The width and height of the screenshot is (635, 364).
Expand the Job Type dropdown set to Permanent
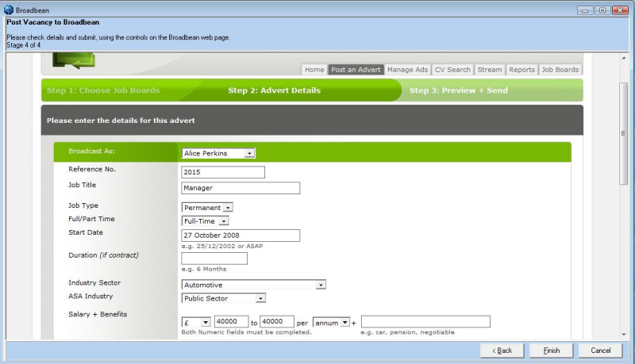pyautogui.click(x=207, y=208)
